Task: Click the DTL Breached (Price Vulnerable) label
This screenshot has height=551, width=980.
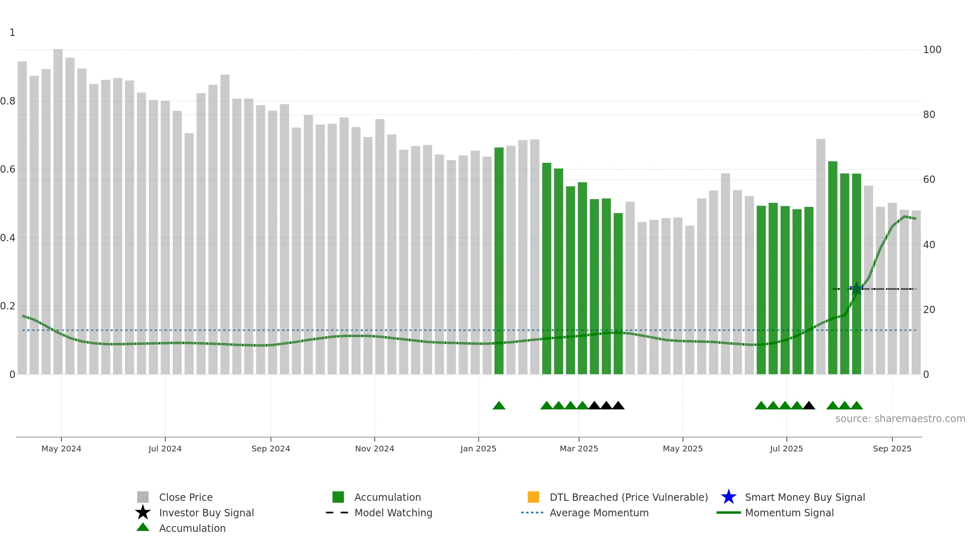Action: pyautogui.click(x=629, y=497)
